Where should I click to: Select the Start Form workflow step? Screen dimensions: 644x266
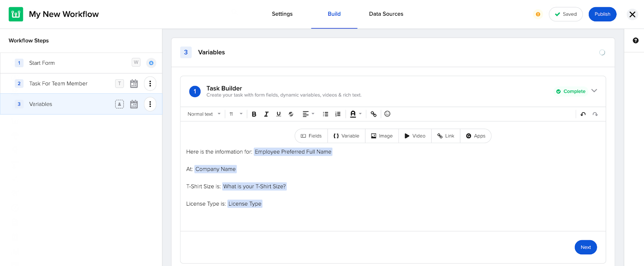coord(42,63)
